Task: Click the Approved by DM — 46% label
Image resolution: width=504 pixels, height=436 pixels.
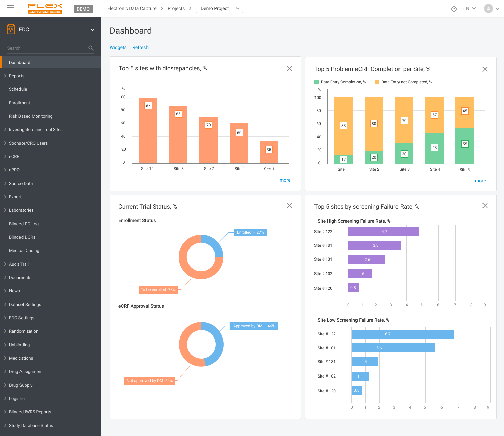Action: (x=254, y=326)
